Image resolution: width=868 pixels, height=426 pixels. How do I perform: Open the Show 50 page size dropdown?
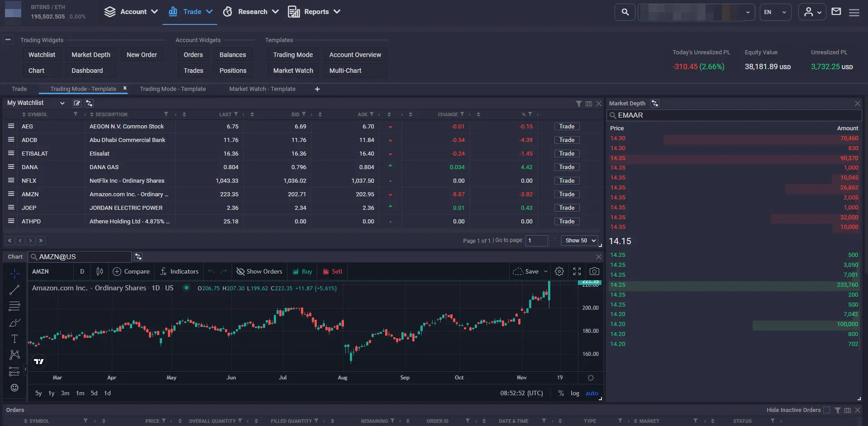580,241
